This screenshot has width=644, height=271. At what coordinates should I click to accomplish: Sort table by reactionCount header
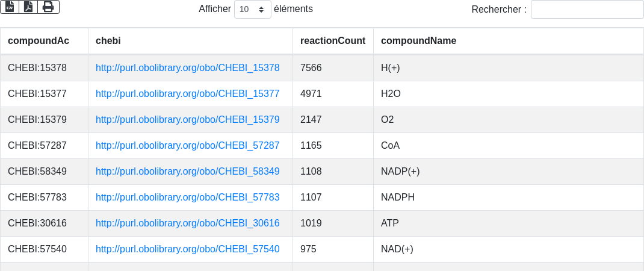point(333,41)
